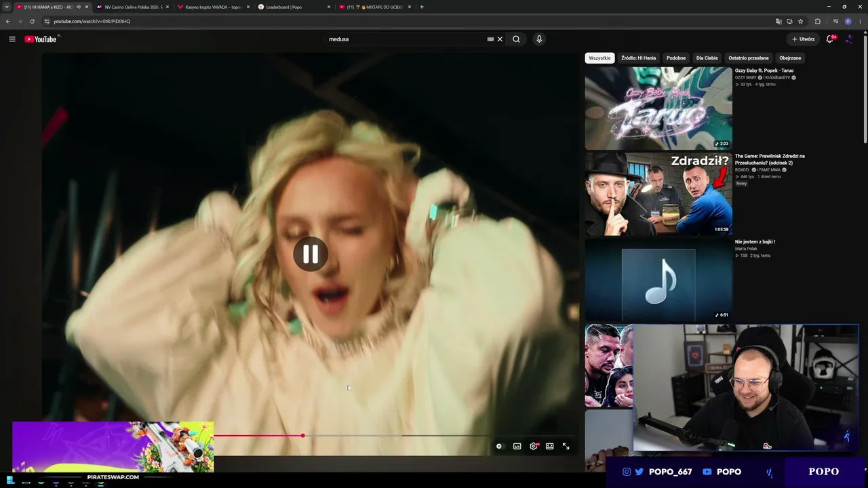
Task: Filter by Ostatnio przesłane chip
Action: (749, 58)
